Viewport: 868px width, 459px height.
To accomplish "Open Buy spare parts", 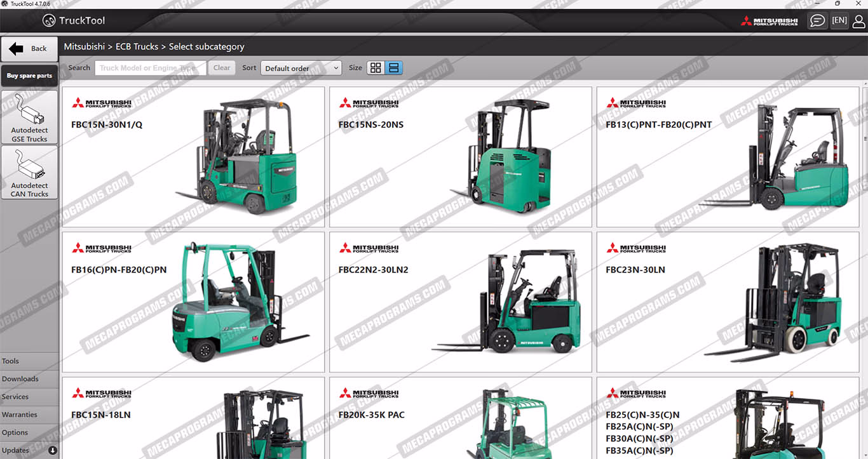I will (29, 76).
